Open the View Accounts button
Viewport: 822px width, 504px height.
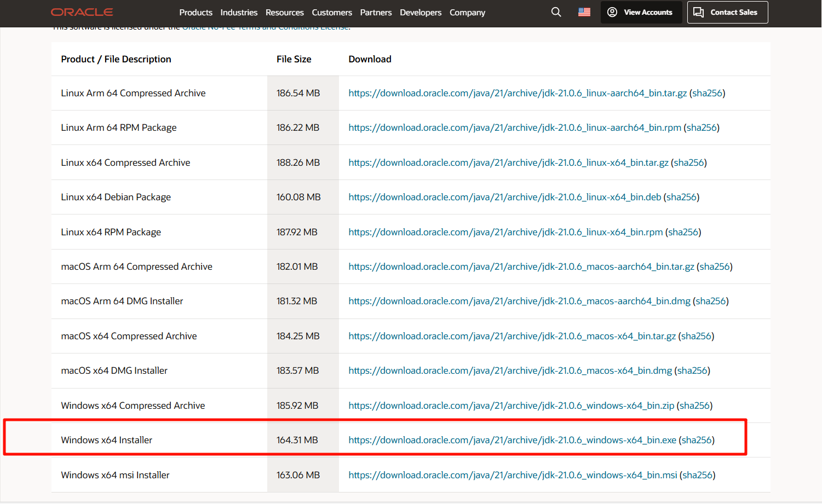pyautogui.click(x=641, y=12)
